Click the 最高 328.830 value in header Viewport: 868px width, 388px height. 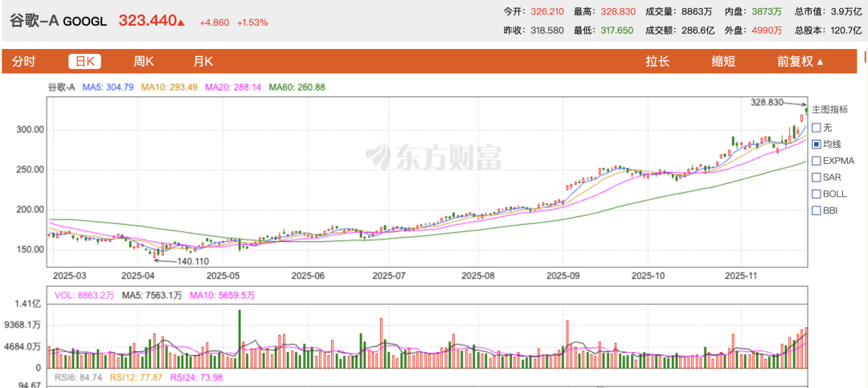(x=616, y=11)
